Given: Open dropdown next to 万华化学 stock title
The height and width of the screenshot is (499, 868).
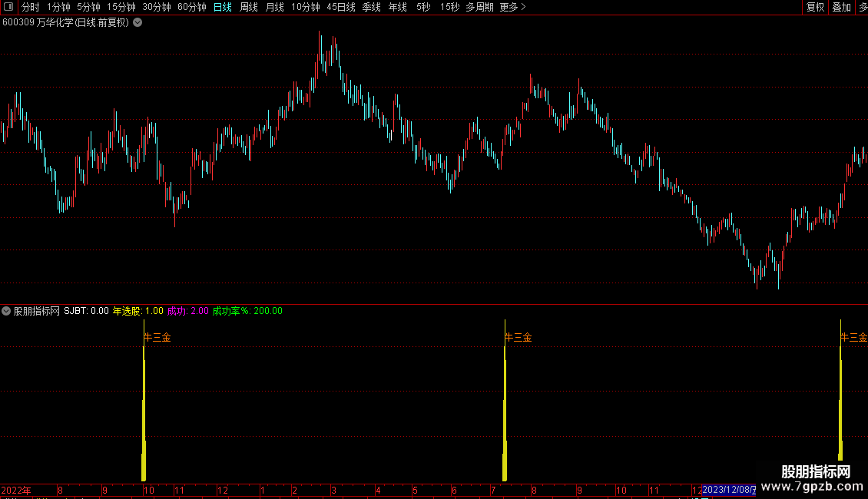Looking at the screenshot, I should [x=137, y=23].
